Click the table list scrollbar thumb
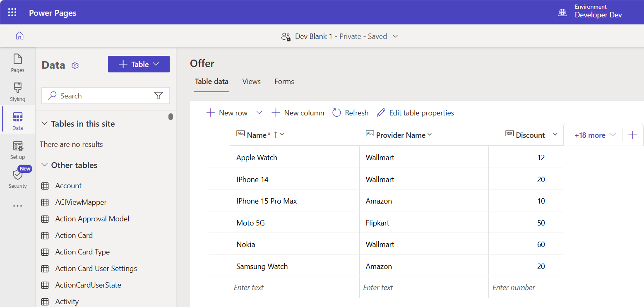The image size is (644, 307). (171, 117)
